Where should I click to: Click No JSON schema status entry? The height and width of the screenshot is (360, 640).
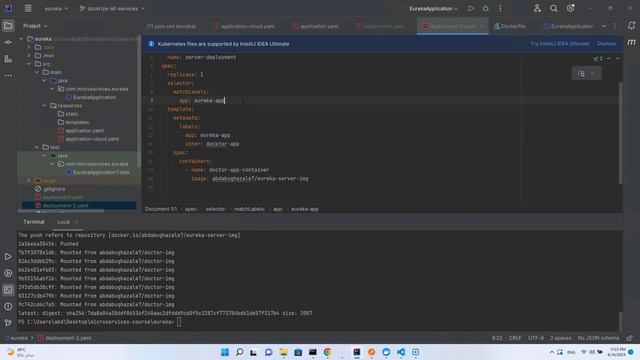click(598, 338)
